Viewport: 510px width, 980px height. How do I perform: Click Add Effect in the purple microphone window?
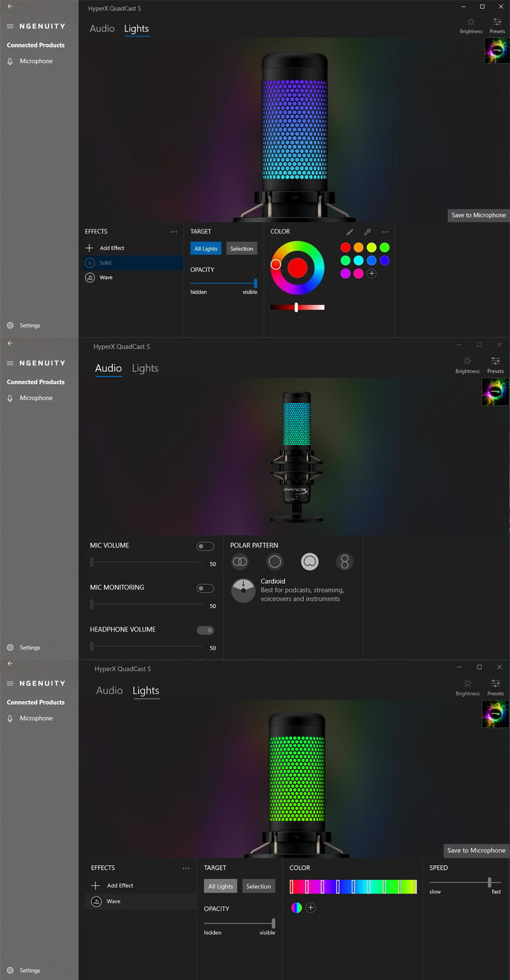[106, 248]
